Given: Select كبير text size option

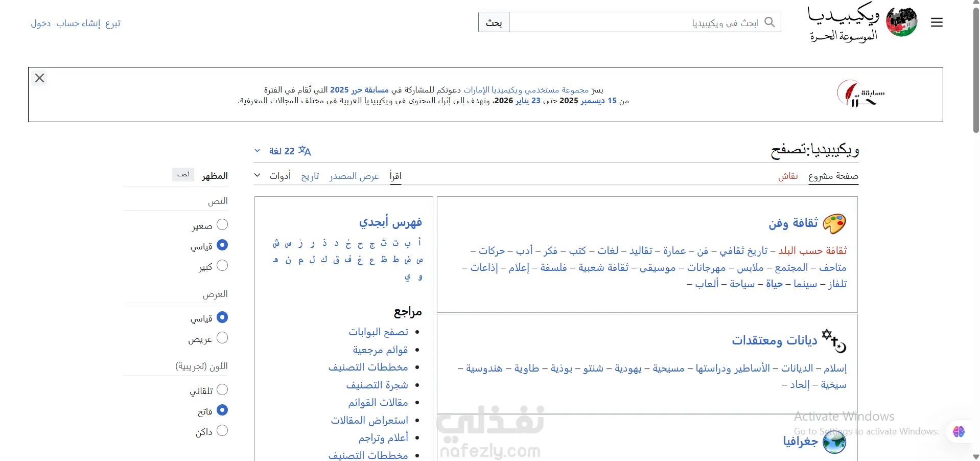Looking at the screenshot, I should (222, 266).
